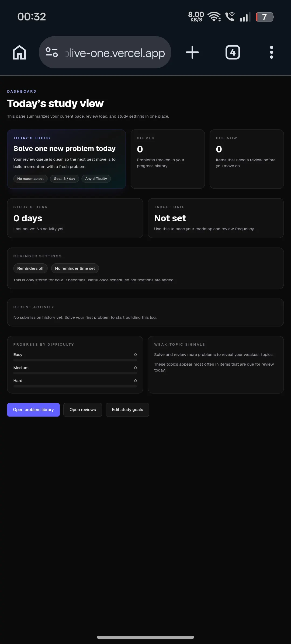Select the Any difficulty chip

coord(96,179)
